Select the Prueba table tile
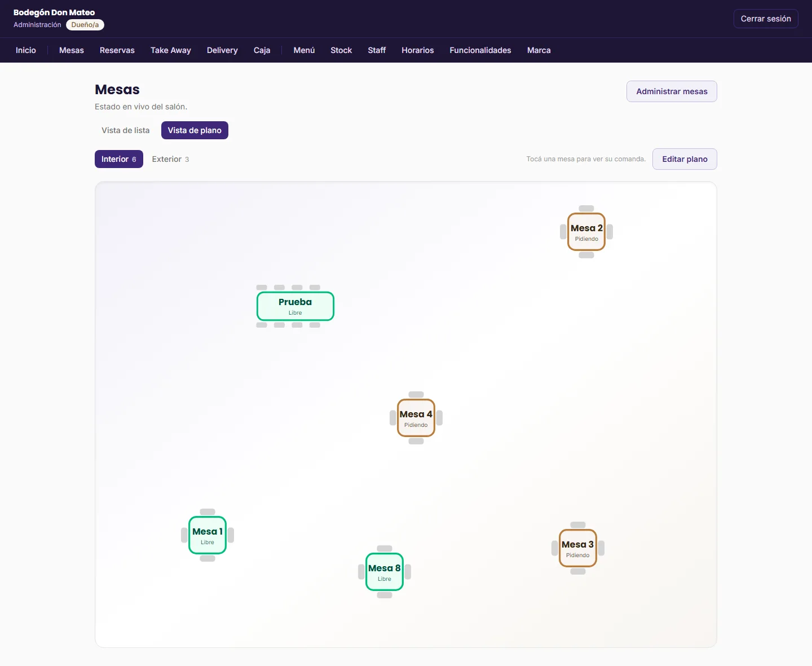 295,306
